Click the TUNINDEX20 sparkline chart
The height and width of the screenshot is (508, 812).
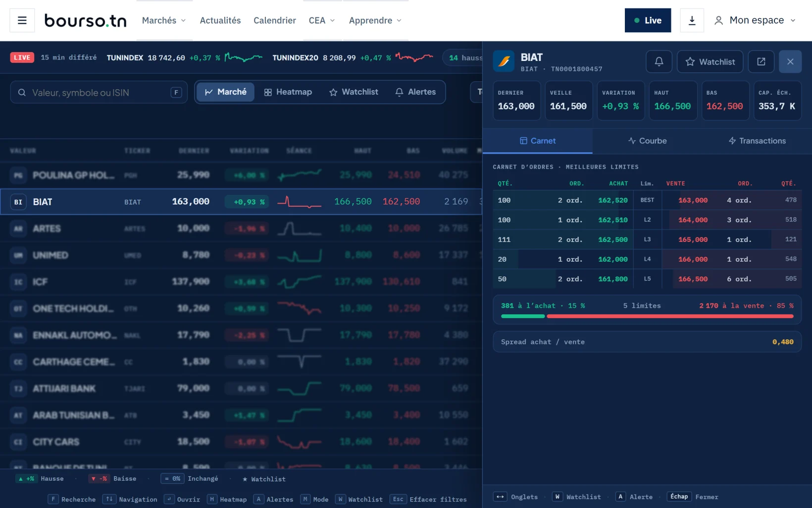414,57
